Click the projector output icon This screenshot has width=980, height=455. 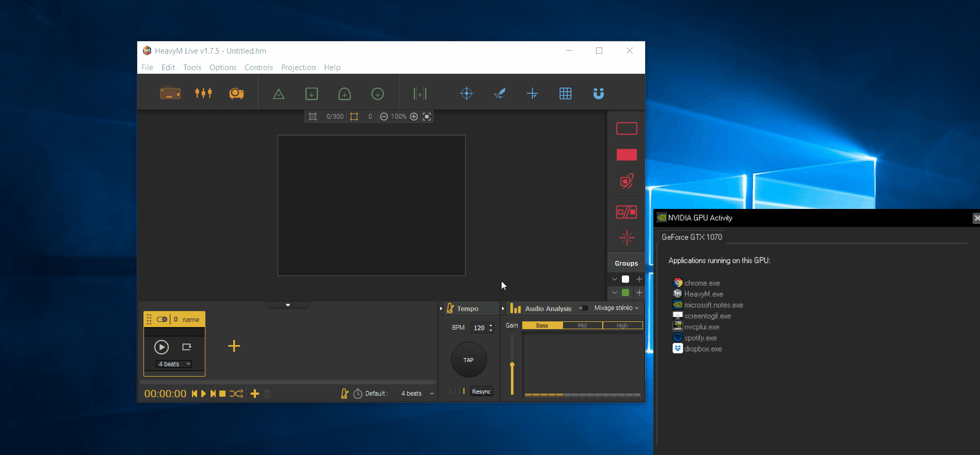[x=236, y=93]
